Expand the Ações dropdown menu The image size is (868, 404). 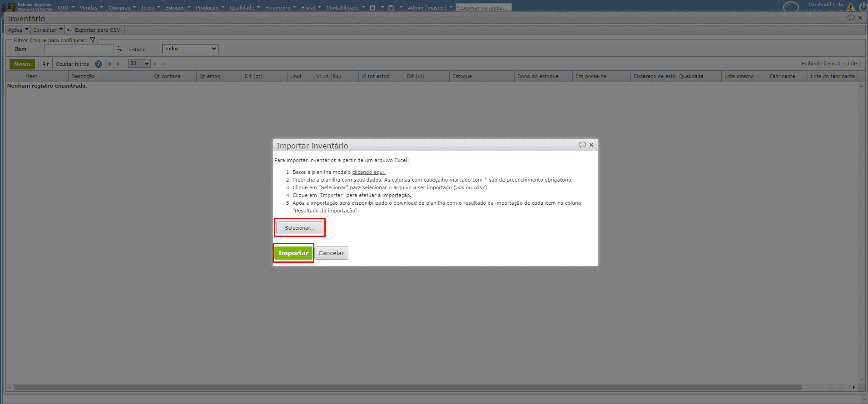pos(18,30)
